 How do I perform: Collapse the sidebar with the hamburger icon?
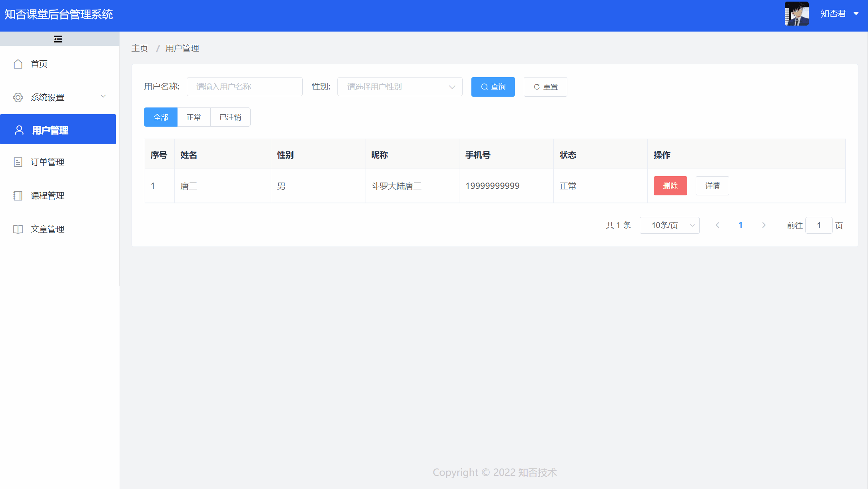coord(58,39)
